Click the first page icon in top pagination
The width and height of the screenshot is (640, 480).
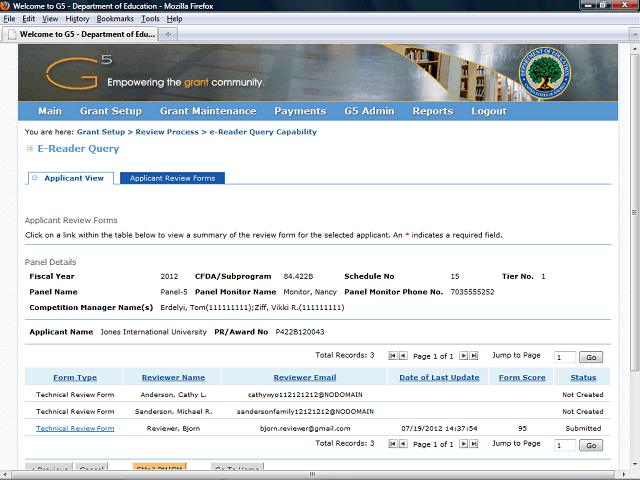[392, 356]
